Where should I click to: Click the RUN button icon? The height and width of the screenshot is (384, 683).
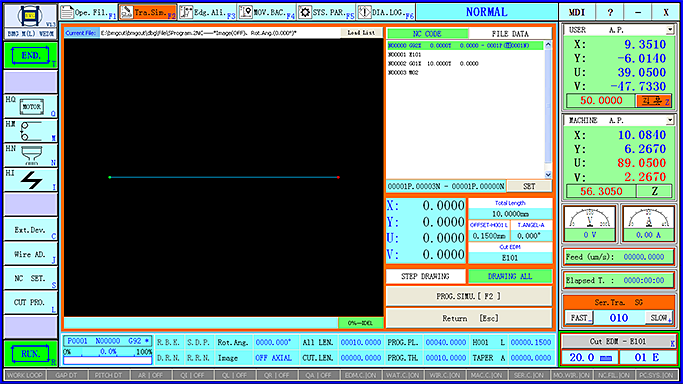pyautogui.click(x=30, y=354)
